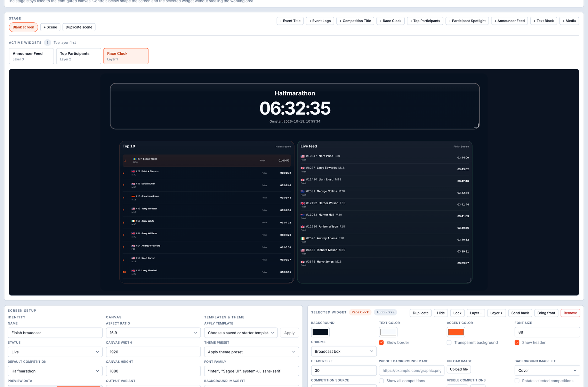The width and height of the screenshot is (588, 387).
Task: Click the Top 10 widget resize handle
Action: click(x=291, y=280)
